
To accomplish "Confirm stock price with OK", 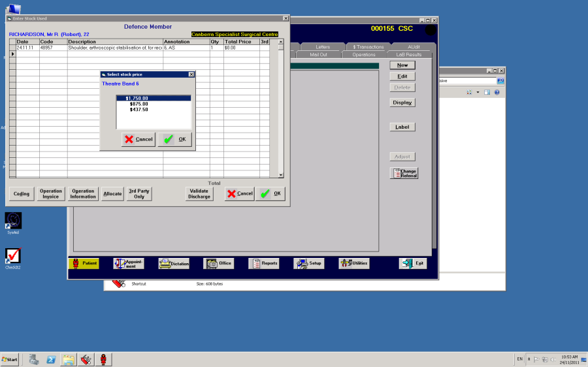I will pos(174,140).
